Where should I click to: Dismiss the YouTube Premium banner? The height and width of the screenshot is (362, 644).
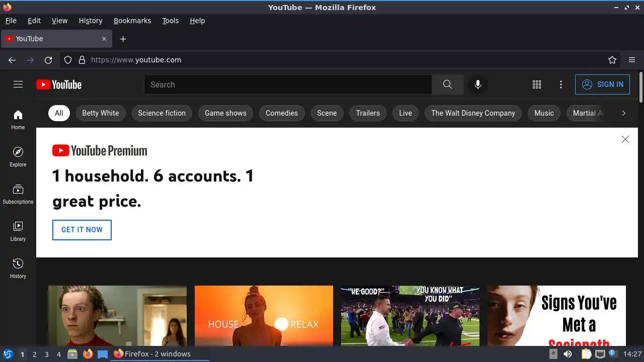click(x=625, y=139)
